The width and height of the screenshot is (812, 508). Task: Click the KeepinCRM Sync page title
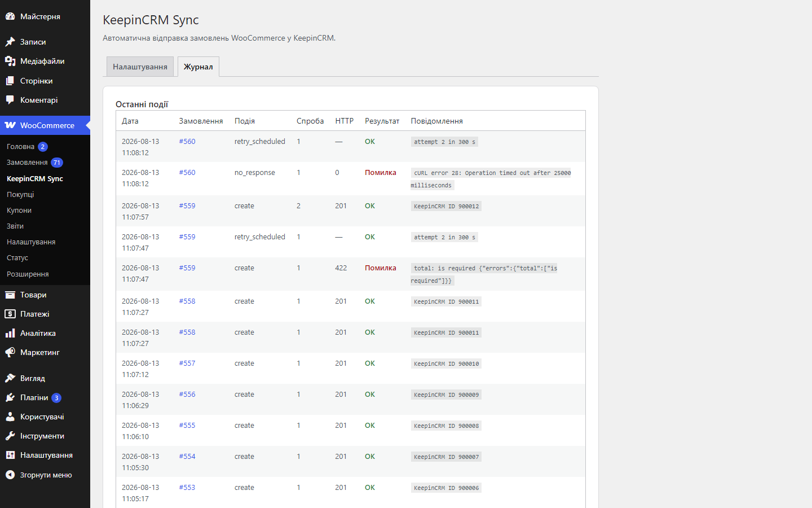151,20
